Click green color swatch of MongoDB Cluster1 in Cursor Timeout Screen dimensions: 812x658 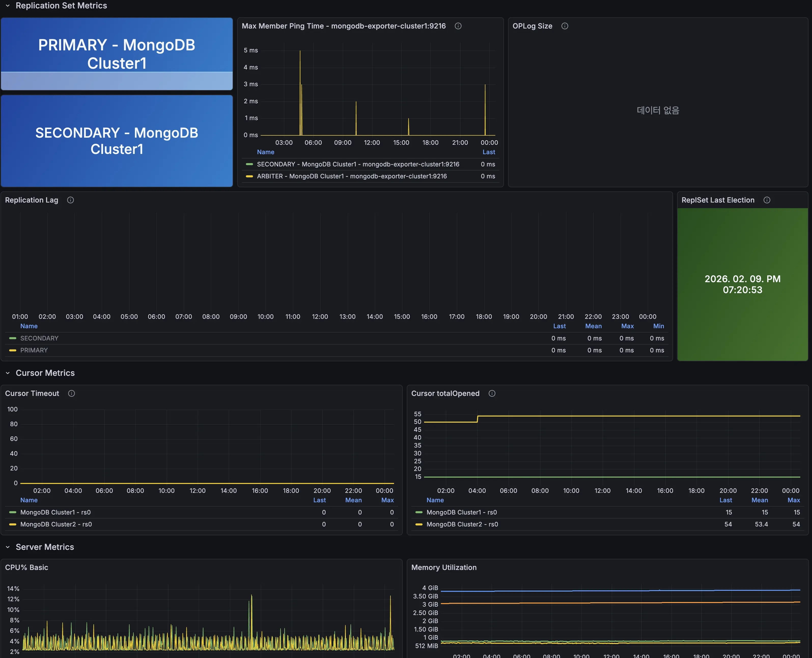coord(12,512)
